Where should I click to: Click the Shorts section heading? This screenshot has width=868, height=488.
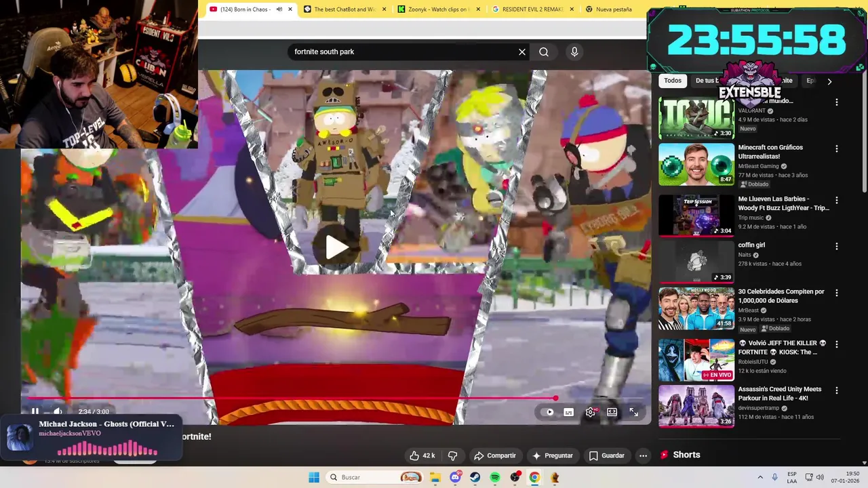click(x=686, y=455)
